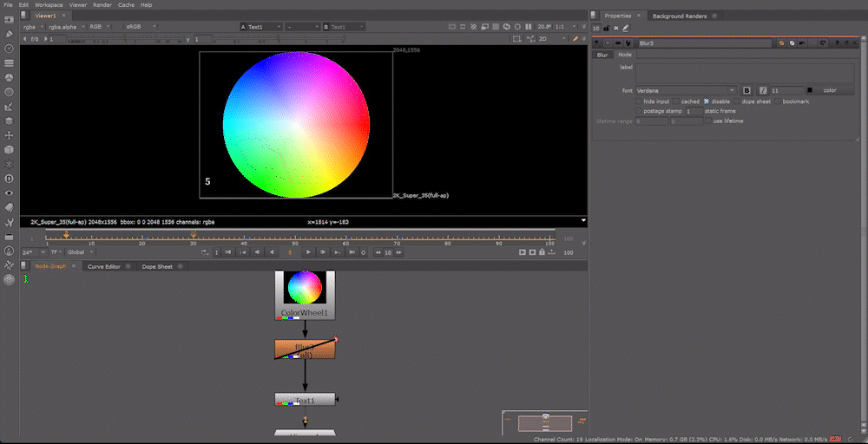Open the File menu
The image size is (868, 444).
(9, 5)
